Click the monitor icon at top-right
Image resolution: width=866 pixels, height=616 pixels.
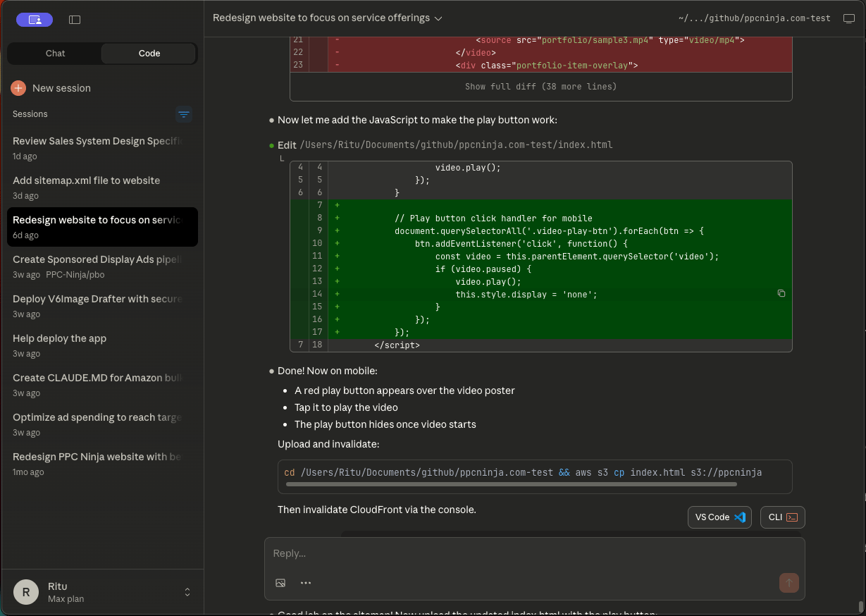[x=848, y=19]
